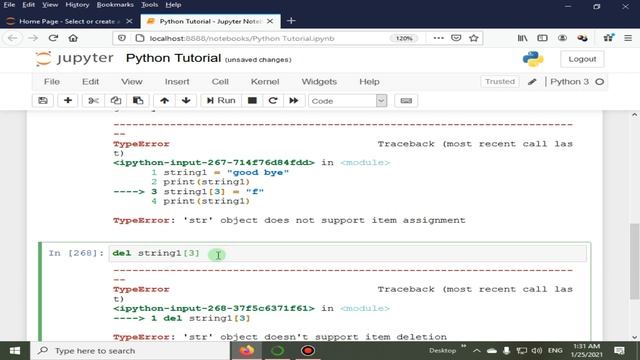Move selected cell down arrow

click(x=186, y=100)
